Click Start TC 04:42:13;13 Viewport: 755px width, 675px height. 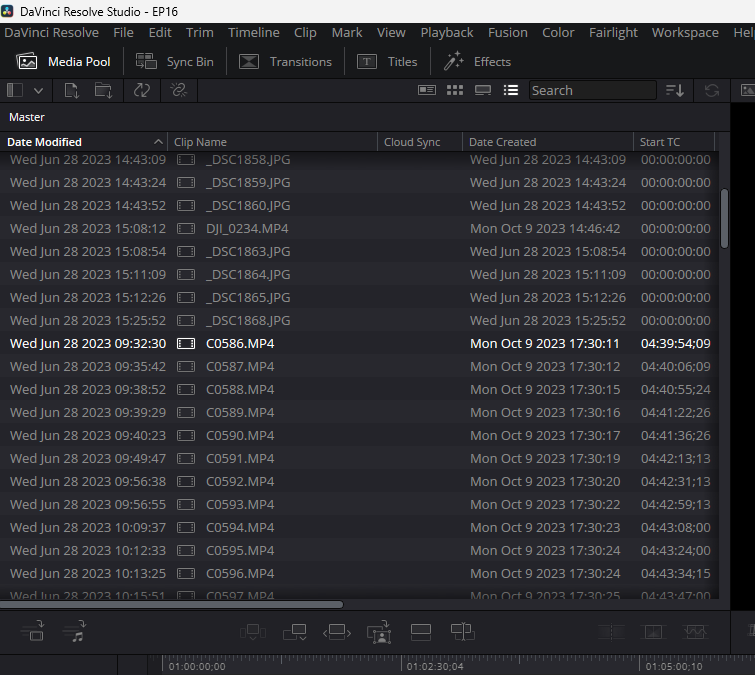point(676,458)
